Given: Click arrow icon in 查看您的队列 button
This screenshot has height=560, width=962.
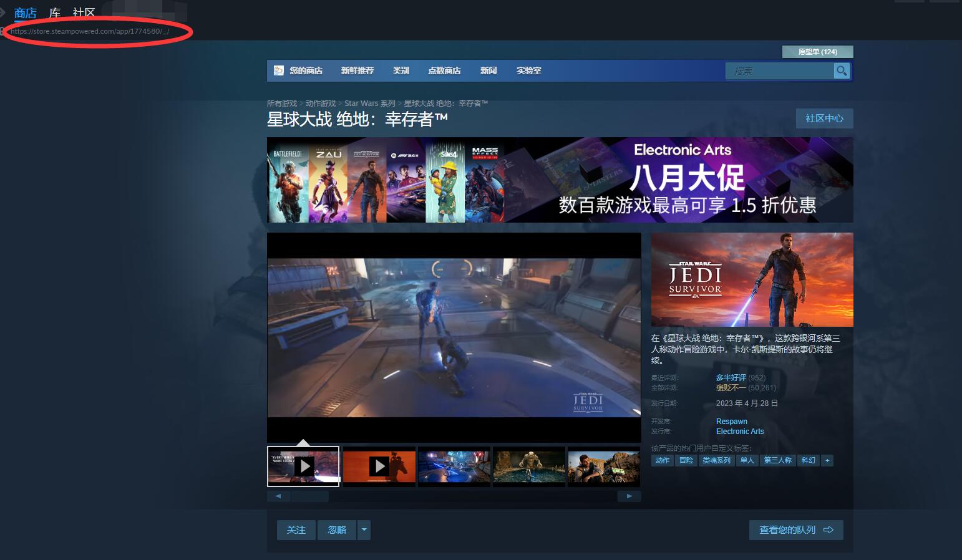Looking at the screenshot, I should click(828, 530).
